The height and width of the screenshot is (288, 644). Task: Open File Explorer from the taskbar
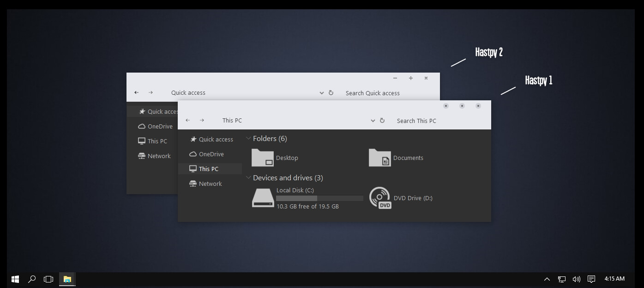[x=67, y=279]
